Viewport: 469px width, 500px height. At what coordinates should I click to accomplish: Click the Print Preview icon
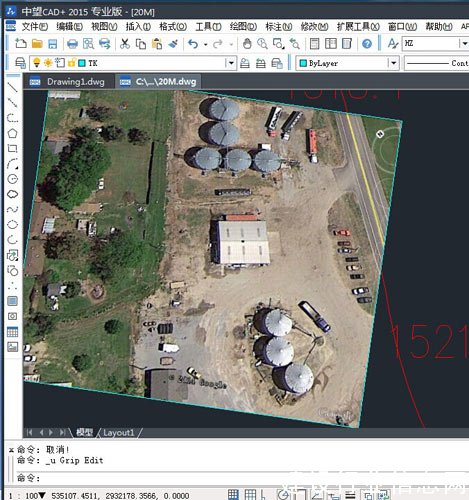[x=88, y=43]
